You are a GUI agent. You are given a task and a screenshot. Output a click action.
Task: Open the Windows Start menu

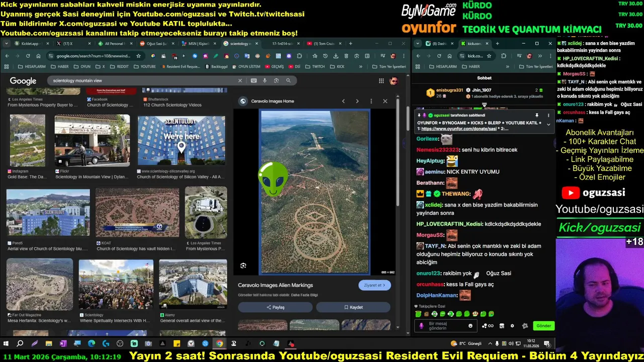coord(6,343)
